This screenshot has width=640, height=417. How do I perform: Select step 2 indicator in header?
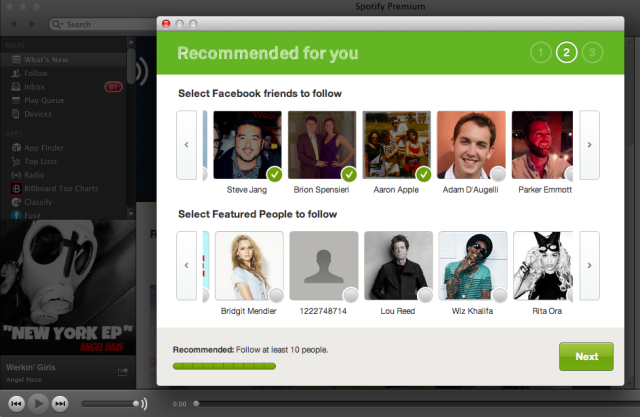(567, 53)
